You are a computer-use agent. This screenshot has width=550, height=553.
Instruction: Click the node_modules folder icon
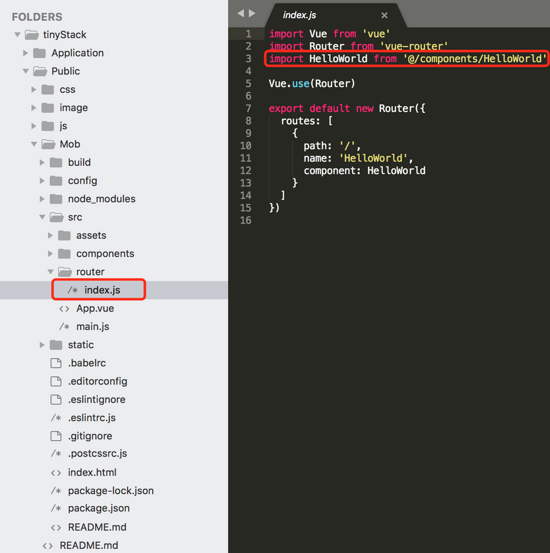point(56,199)
